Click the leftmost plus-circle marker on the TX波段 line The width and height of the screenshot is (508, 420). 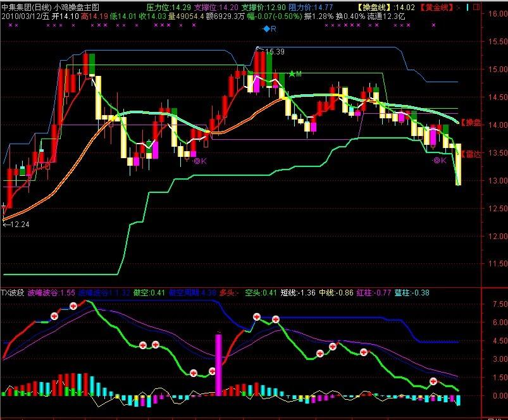click(x=54, y=316)
